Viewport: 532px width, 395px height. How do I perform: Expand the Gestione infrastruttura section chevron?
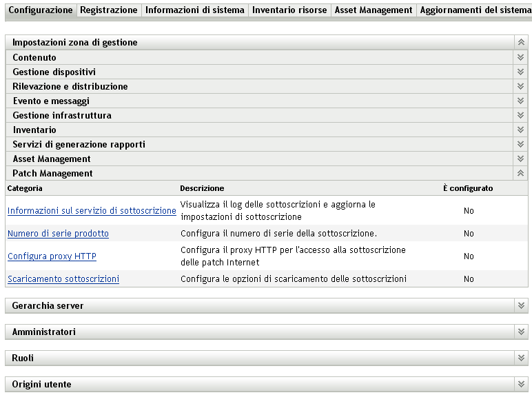point(521,116)
